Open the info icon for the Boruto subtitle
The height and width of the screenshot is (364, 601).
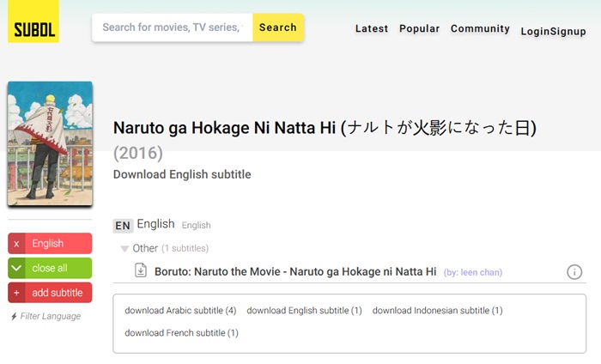pyautogui.click(x=574, y=272)
